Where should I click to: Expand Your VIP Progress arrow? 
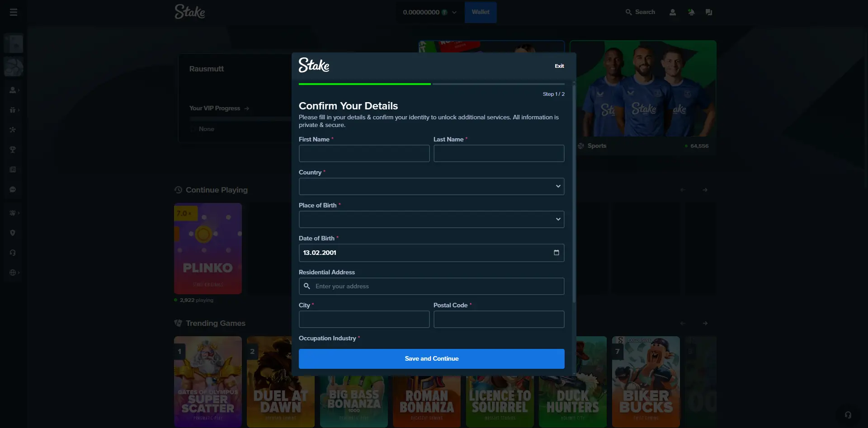[247, 108]
